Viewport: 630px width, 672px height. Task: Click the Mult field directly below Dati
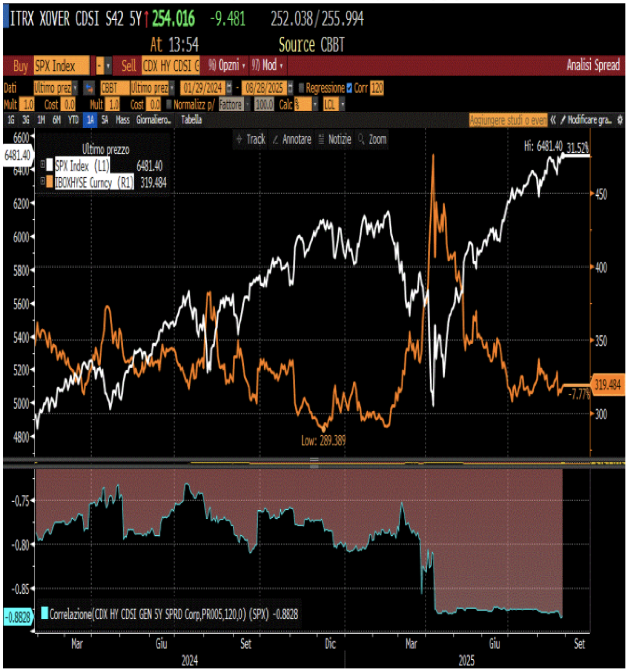click(x=28, y=104)
